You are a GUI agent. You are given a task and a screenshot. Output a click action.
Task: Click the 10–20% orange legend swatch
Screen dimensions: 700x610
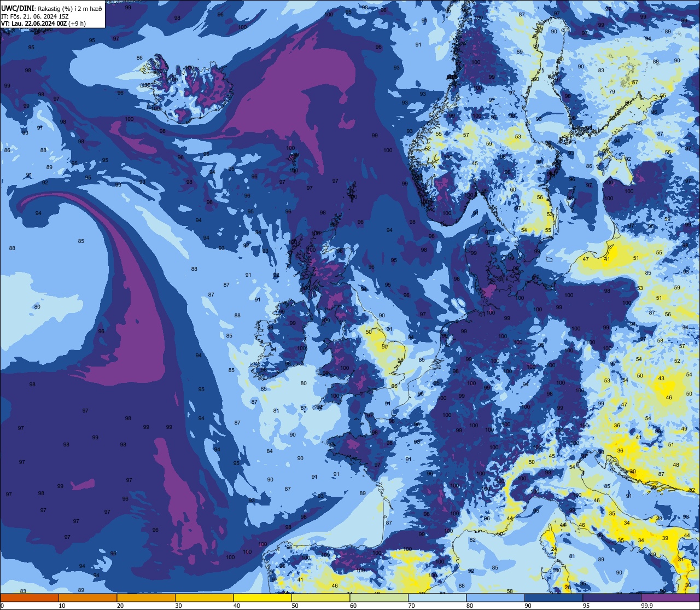point(87,597)
